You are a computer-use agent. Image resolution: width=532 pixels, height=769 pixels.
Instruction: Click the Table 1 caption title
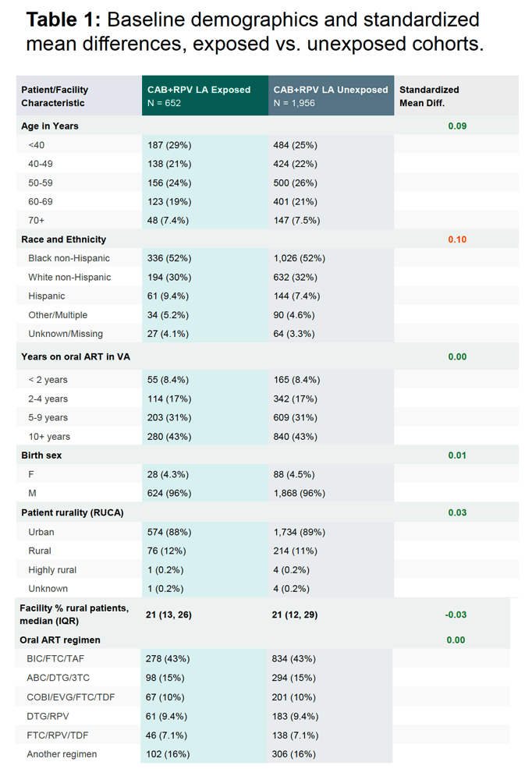(255, 31)
